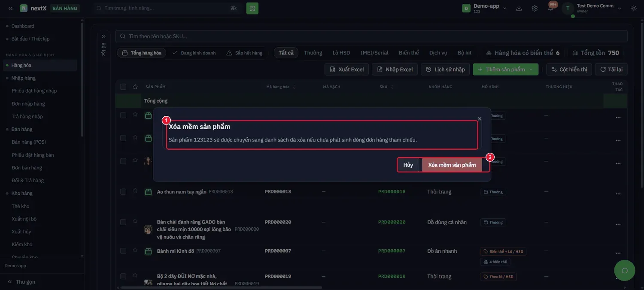Open the settings gear icon
This screenshot has height=290, width=644.
tap(535, 8)
